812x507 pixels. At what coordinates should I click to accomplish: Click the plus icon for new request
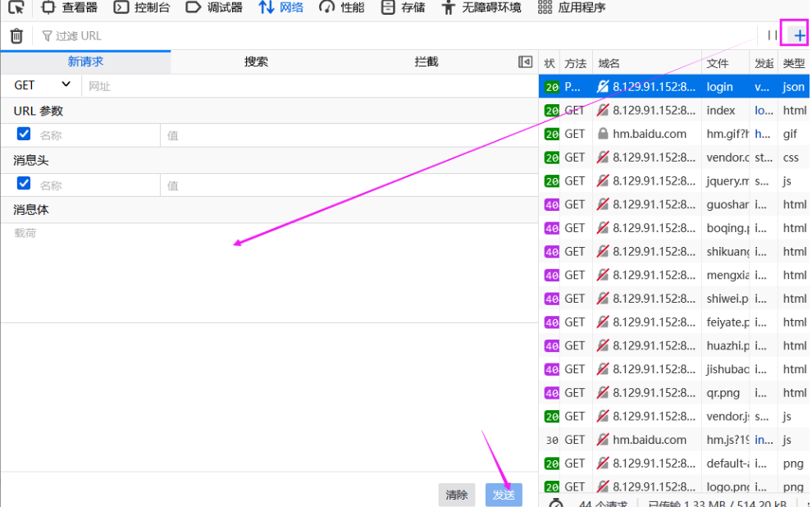799,35
